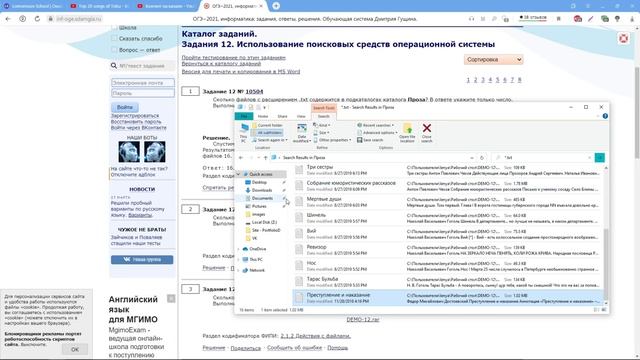
Task: Click the Войти login button
Action: (x=125, y=107)
